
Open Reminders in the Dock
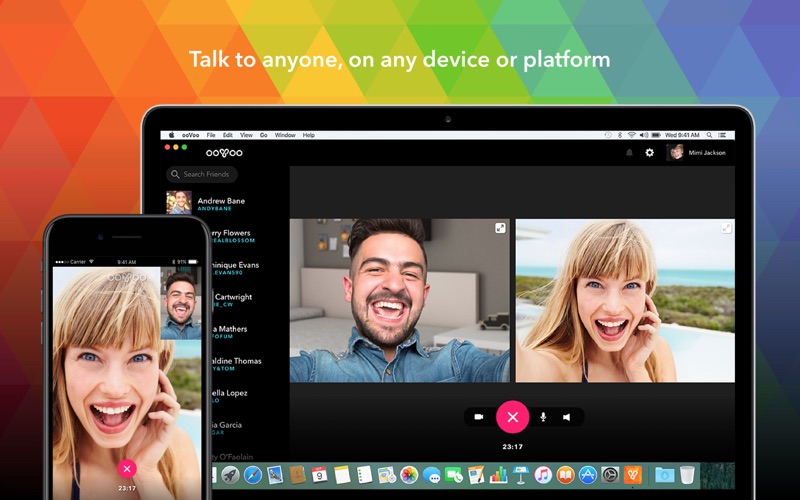(364, 475)
